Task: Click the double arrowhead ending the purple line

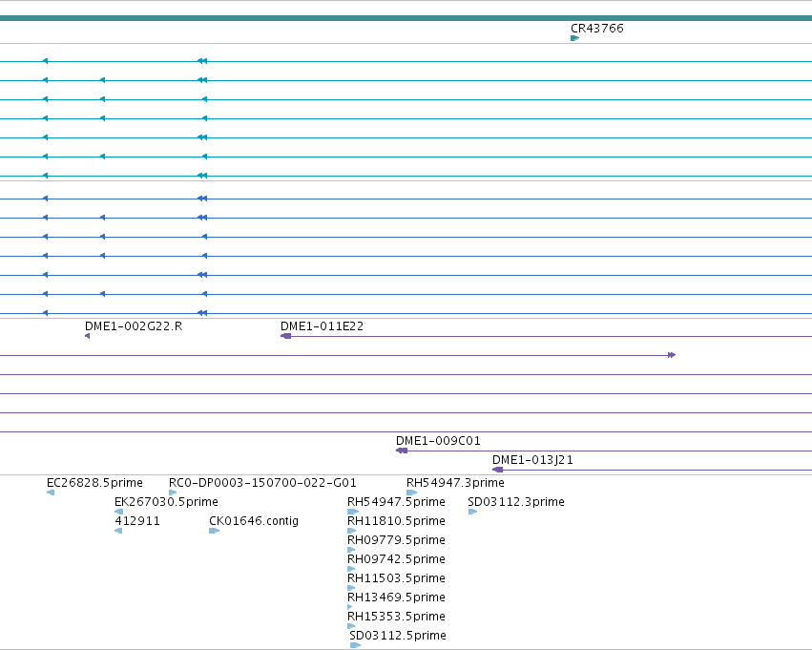Action: point(672,355)
